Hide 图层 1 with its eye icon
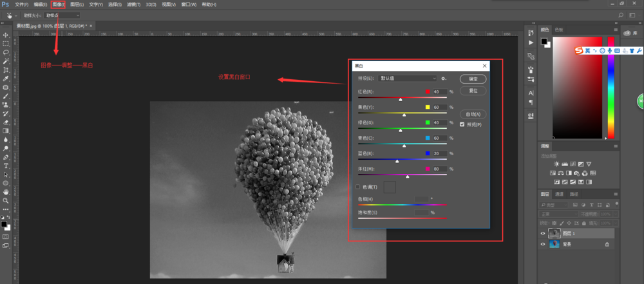The width and height of the screenshot is (644, 284). pos(543,234)
